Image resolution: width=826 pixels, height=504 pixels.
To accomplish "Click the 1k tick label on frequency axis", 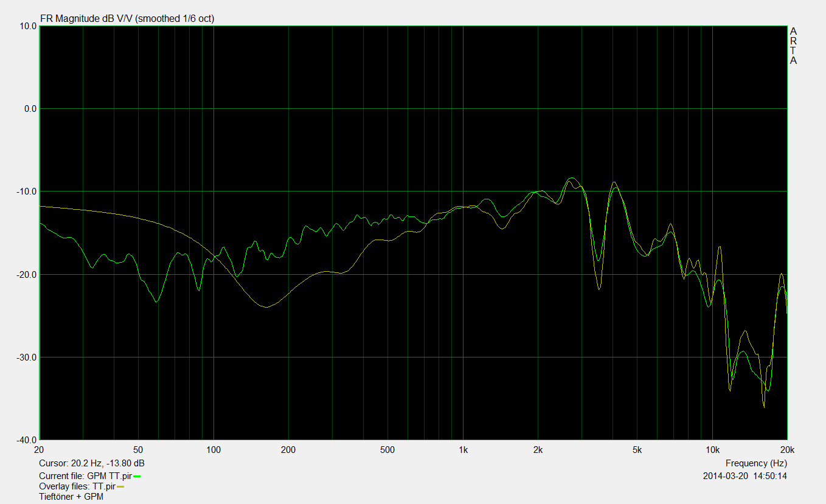I will tap(463, 450).
